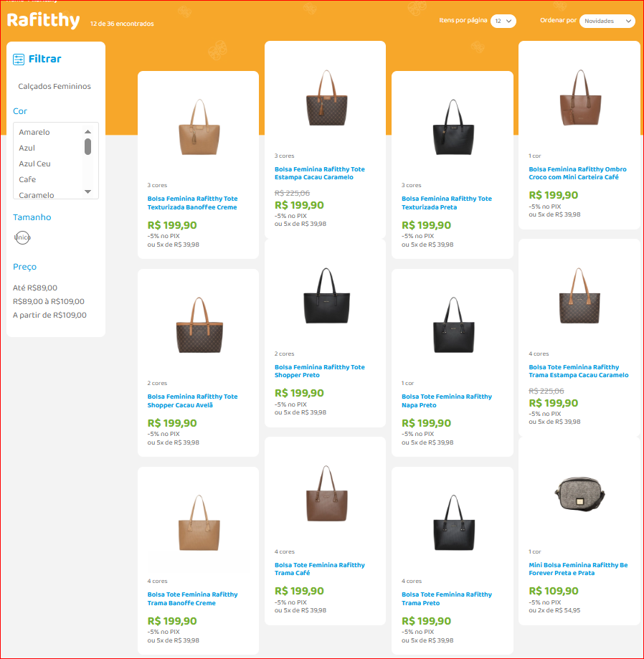Click the color list scroll-up arrow
Image resolution: width=644 pixels, height=659 pixels.
(x=88, y=131)
